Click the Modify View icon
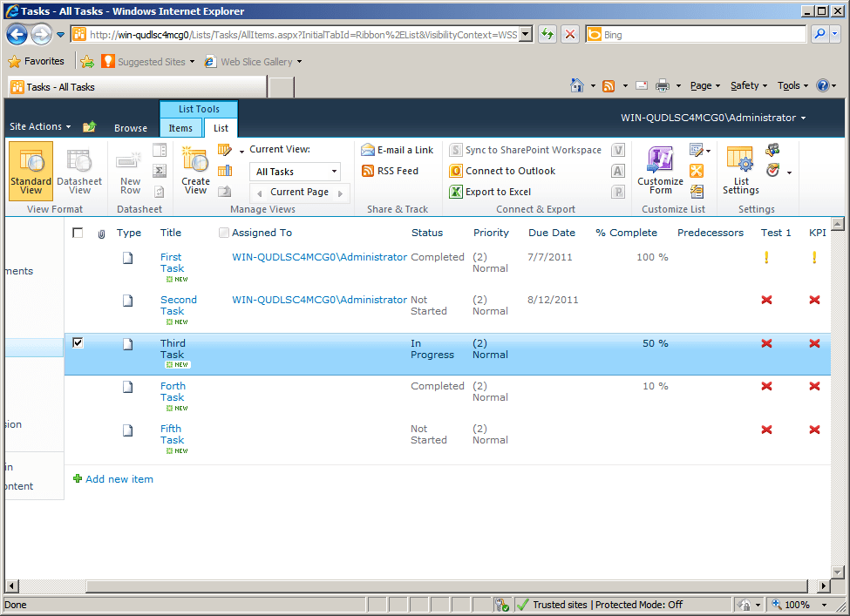The height and width of the screenshot is (616, 850). (x=224, y=150)
